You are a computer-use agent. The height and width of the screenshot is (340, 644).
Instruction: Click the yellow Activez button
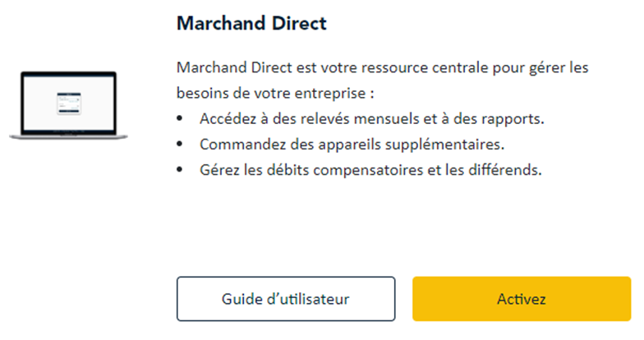tap(522, 299)
